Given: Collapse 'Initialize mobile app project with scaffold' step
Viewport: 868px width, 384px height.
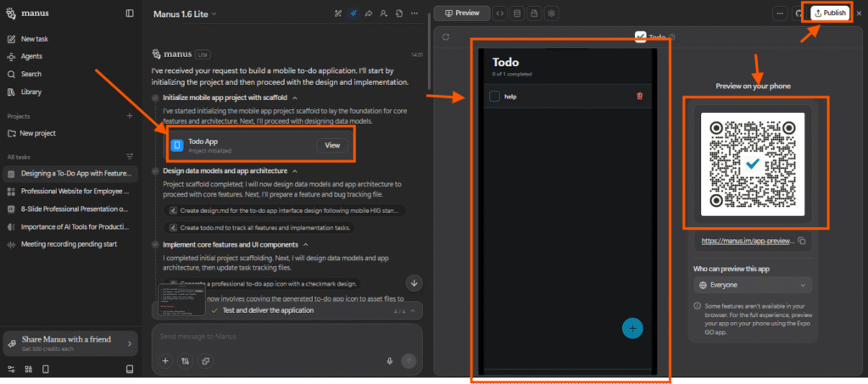Looking at the screenshot, I should (x=295, y=98).
